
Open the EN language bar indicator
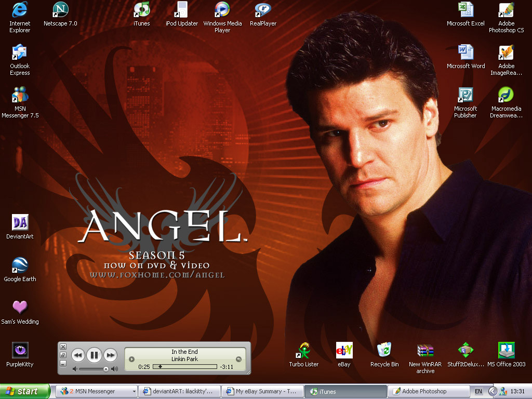[478, 391]
